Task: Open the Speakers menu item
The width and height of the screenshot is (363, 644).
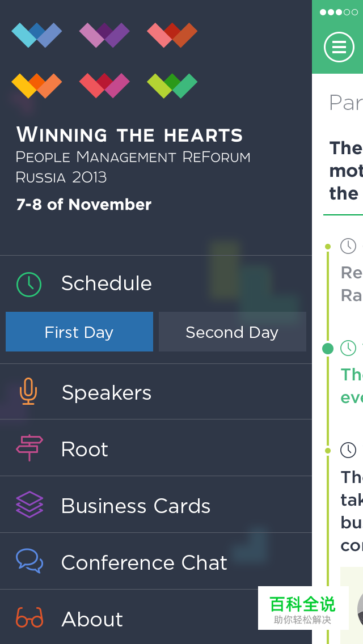Action: coord(107,392)
